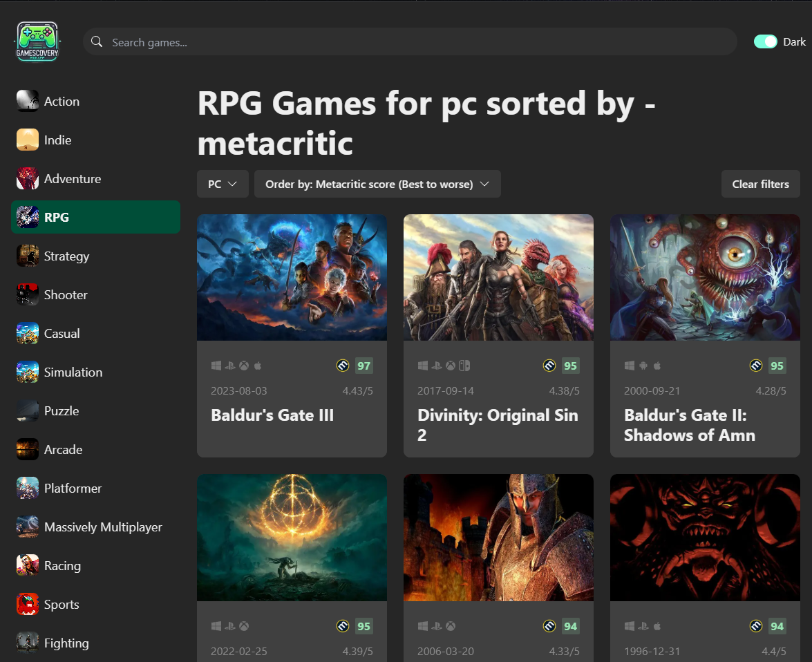Open the PC platform dropdown
The height and width of the screenshot is (662, 812).
tap(223, 184)
